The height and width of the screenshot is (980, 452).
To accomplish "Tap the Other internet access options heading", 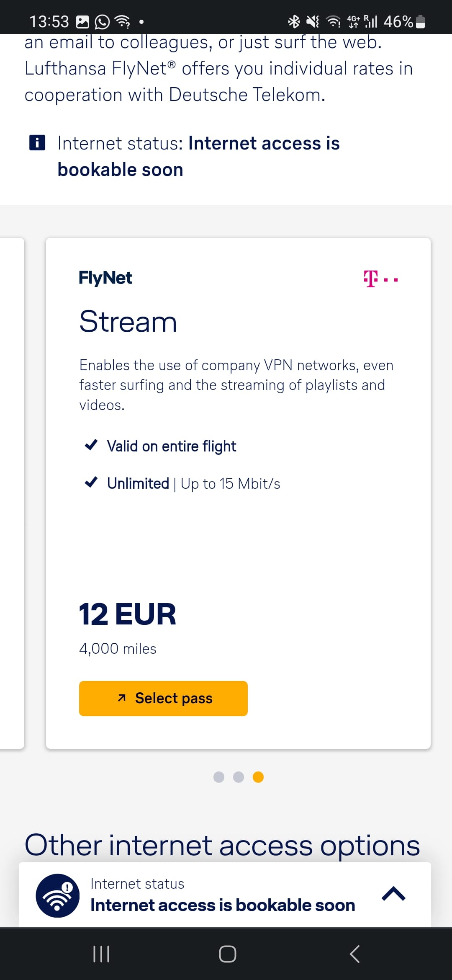I will [x=222, y=845].
